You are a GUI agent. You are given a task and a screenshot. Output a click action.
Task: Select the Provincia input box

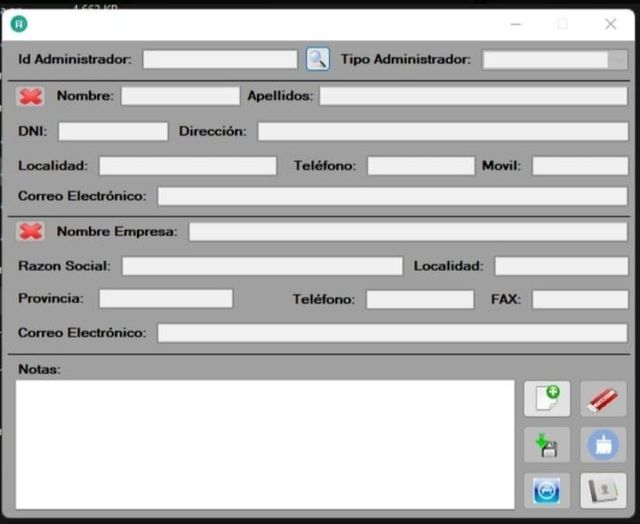166,299
